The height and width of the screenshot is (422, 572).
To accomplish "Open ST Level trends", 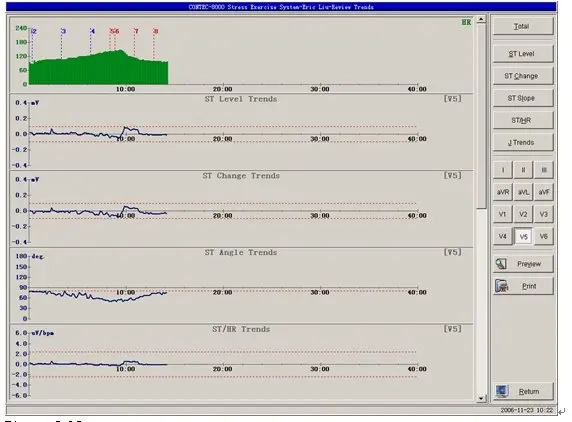I will tap(523, 54).
